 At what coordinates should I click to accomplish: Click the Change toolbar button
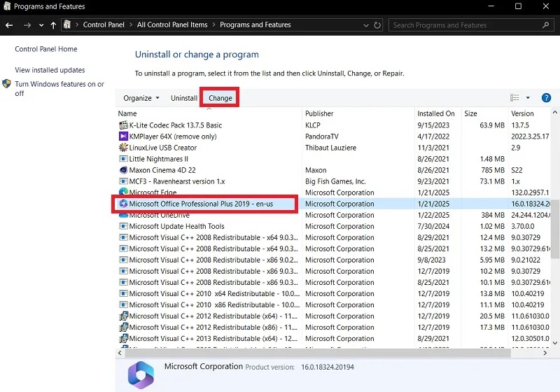220,98
